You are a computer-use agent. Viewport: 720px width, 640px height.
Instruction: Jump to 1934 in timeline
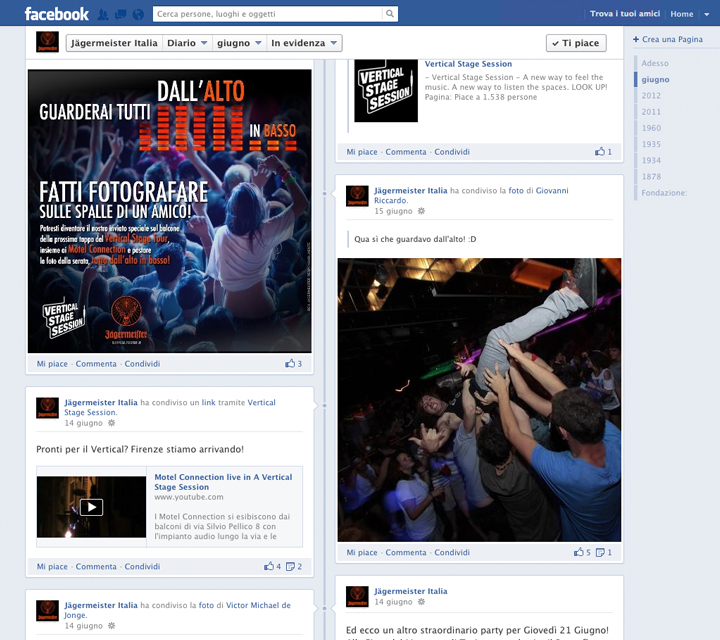(x=651, y=160)
